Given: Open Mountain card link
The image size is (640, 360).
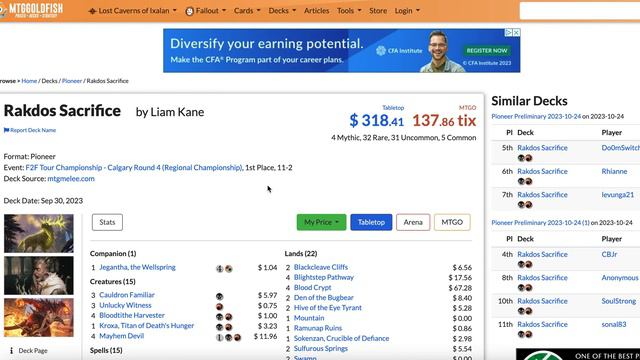Looking at the screenshot, I should point(309,318).
